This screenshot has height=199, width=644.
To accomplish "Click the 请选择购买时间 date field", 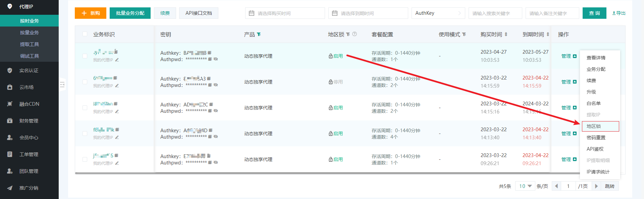I will click(x=285, y=13).
